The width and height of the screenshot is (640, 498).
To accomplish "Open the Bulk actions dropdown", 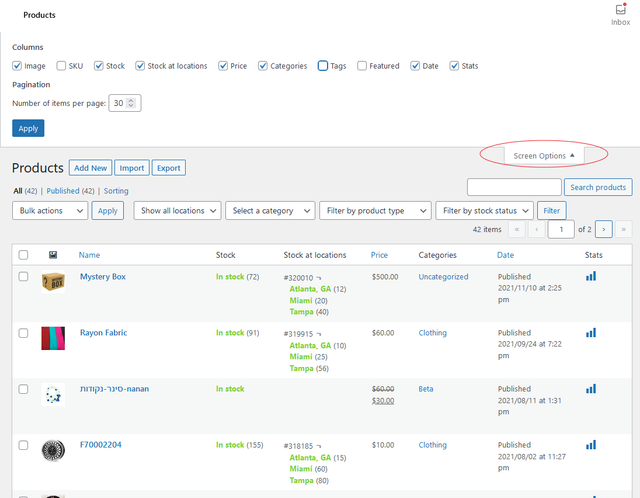I will point(50,211).
